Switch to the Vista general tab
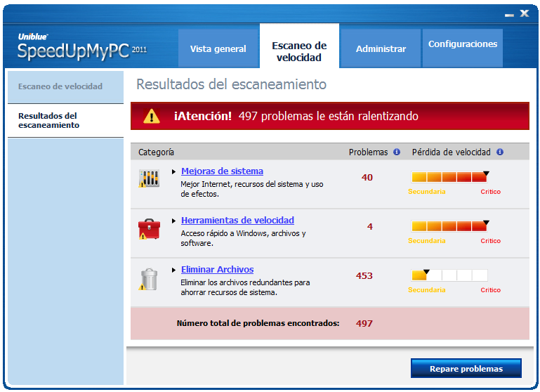This screenshot has height=392, width=540. click(x=218, y=48)
